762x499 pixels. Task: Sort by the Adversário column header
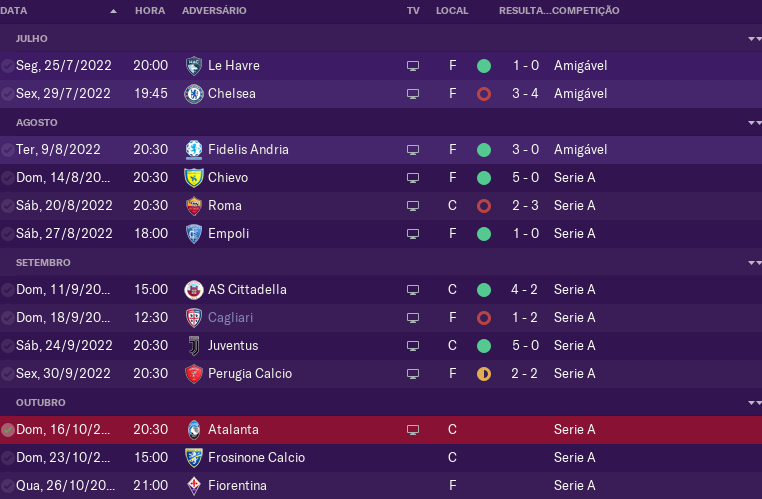click(214, 11)
